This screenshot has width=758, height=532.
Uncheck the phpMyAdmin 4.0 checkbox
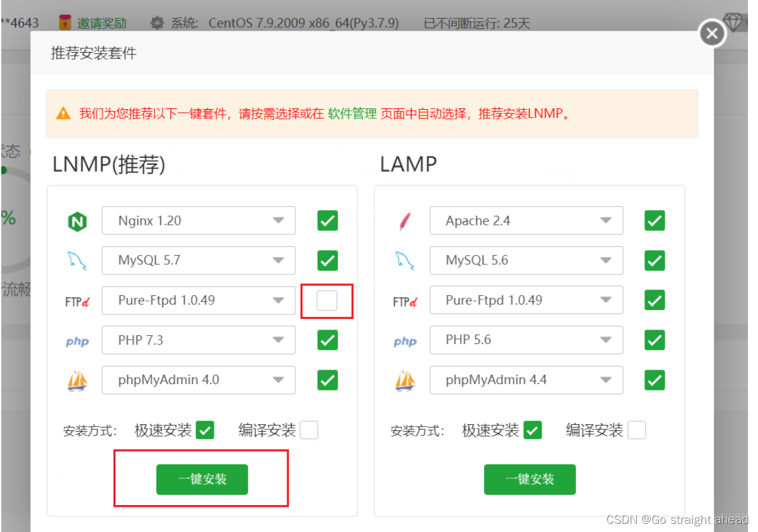click(x=327, y=380)
